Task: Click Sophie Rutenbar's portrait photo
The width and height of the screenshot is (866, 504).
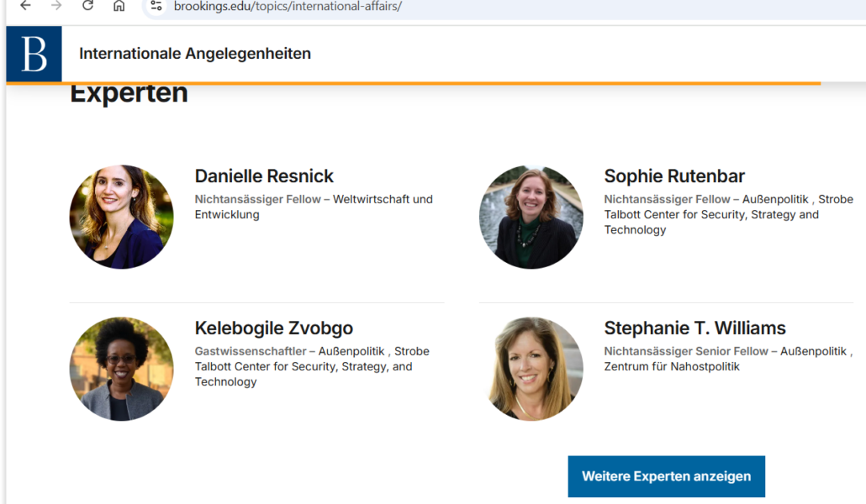Action: tap(531, 217)
